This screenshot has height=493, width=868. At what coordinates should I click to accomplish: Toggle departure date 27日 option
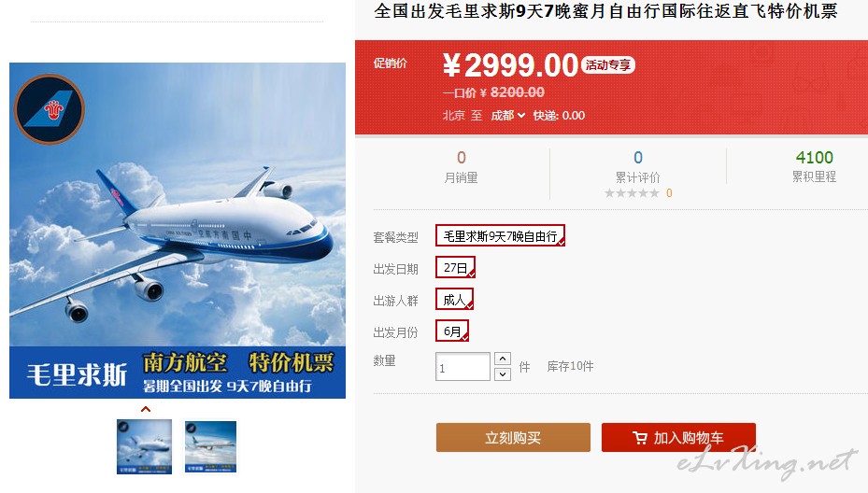tap(455, 267)
